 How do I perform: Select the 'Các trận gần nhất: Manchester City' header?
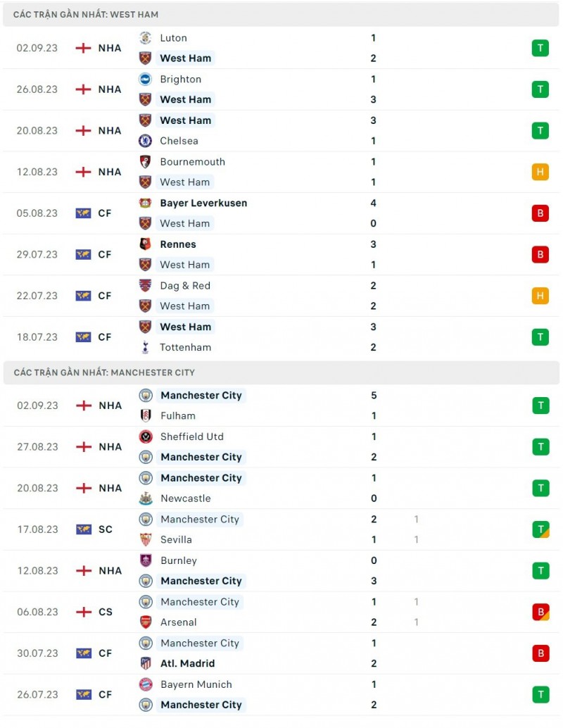tap(104, 372)
